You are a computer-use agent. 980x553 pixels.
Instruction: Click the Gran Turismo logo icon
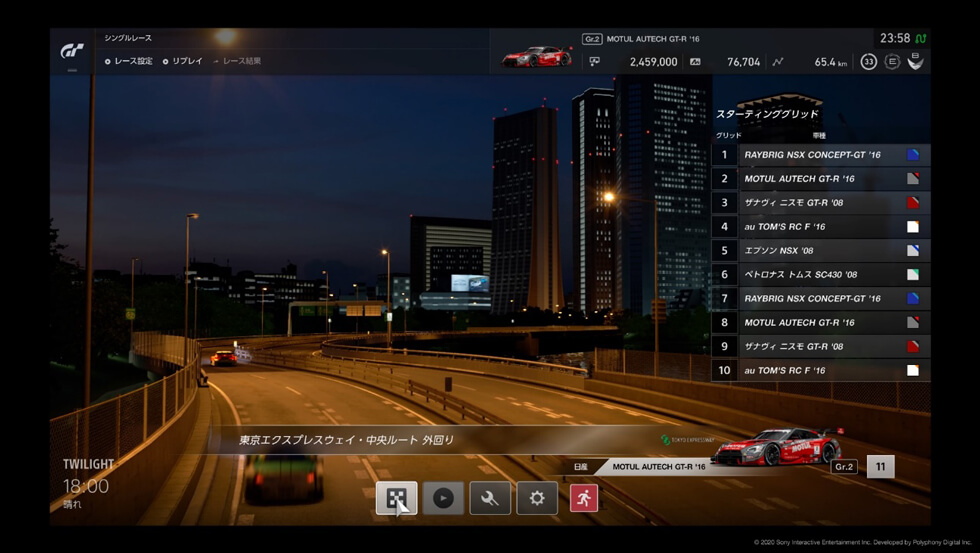pos(72,51)
